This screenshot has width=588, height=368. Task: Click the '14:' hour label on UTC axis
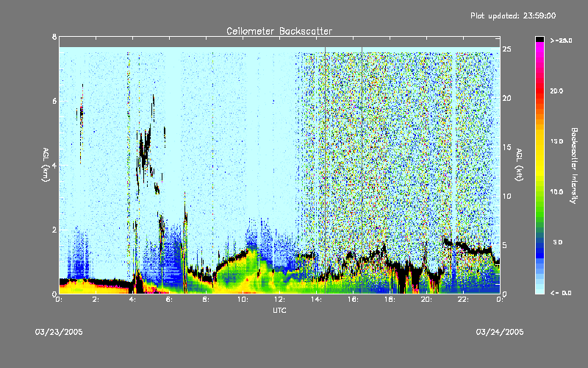pos(317,300)
